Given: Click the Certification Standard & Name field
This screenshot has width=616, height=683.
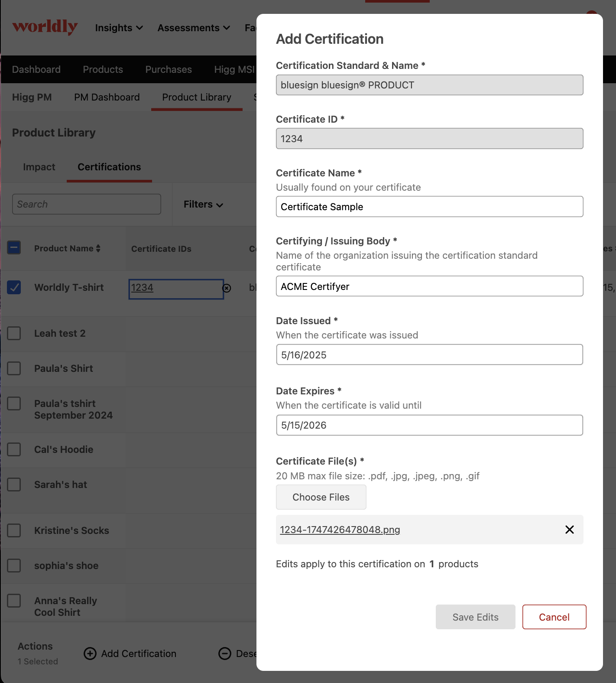Looking at the screenshot, I should (430, 85).
